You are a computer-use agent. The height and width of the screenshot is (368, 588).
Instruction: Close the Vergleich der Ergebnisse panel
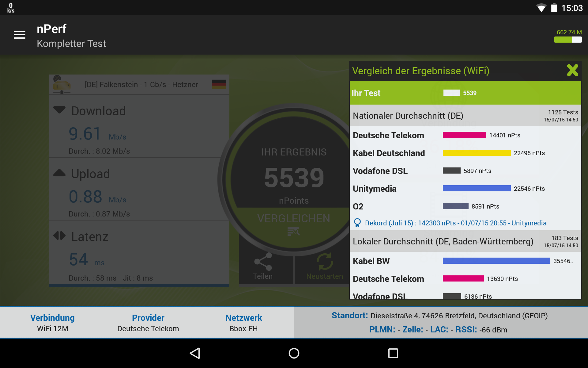click(572, 71)
